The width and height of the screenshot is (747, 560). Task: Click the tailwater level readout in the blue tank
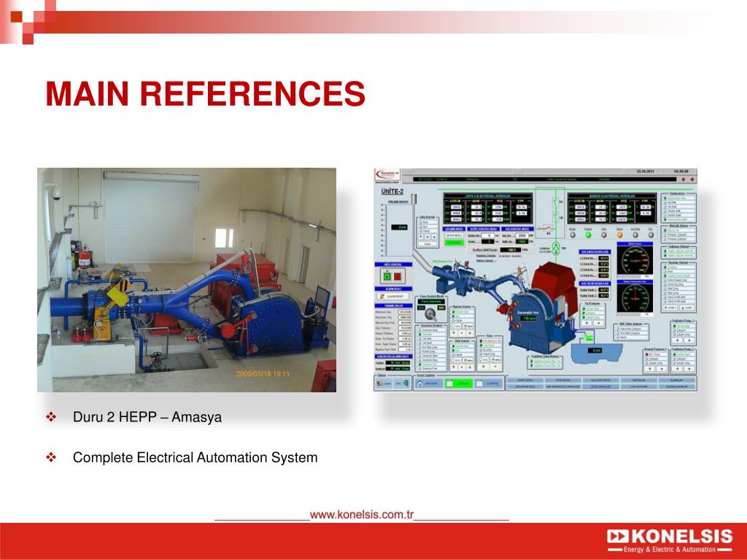click(x=595, y=351)
